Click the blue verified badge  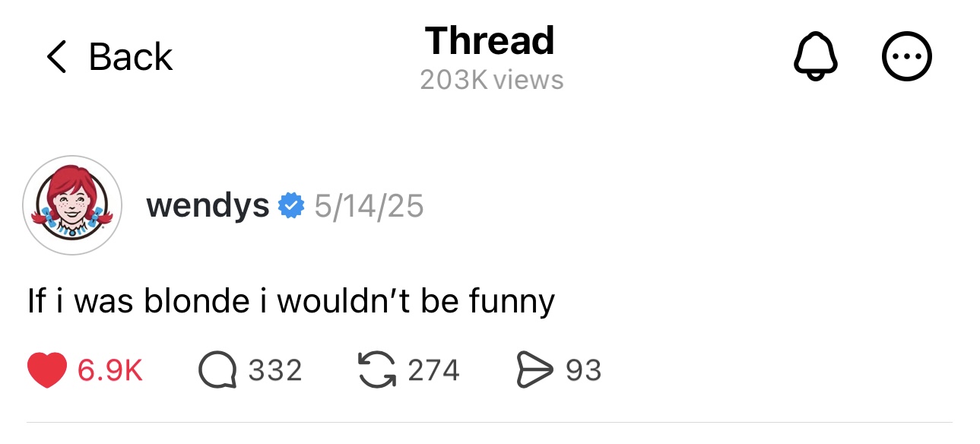click(291, 206)
